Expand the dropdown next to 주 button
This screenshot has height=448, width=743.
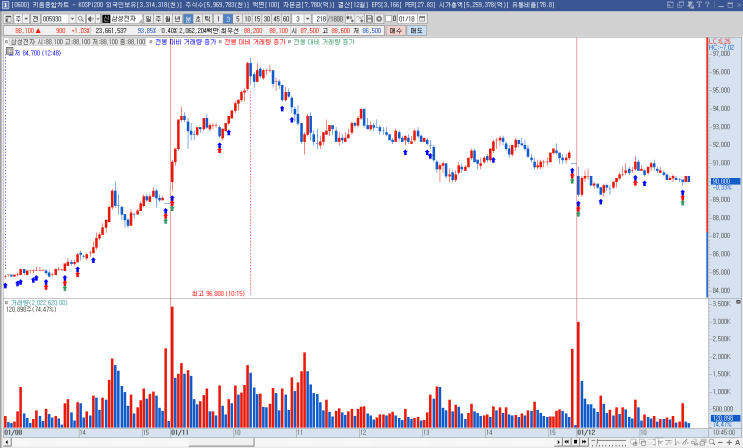click(27, 19)
